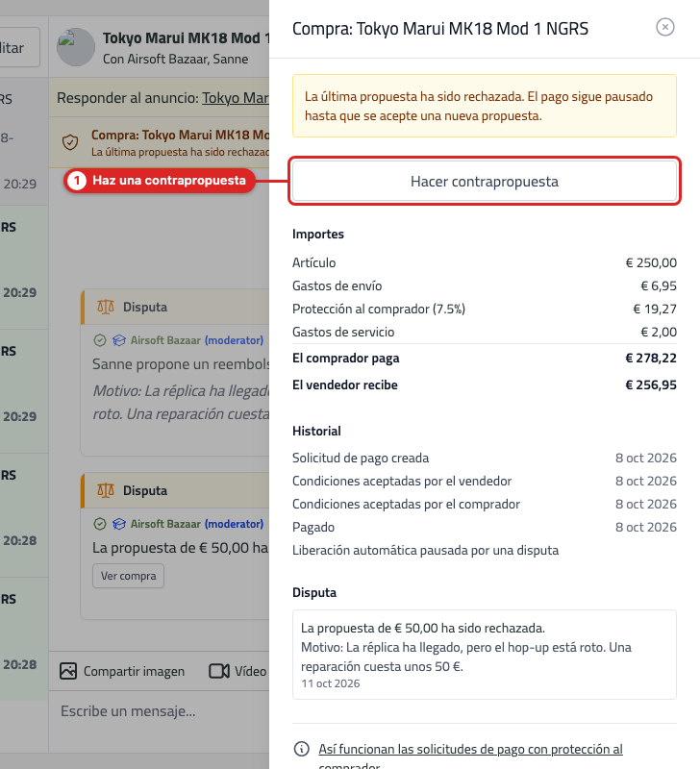Click moderator badge icon in second dispute
The height and width of the screenshot is (769, 700).
tap(118, 524)
